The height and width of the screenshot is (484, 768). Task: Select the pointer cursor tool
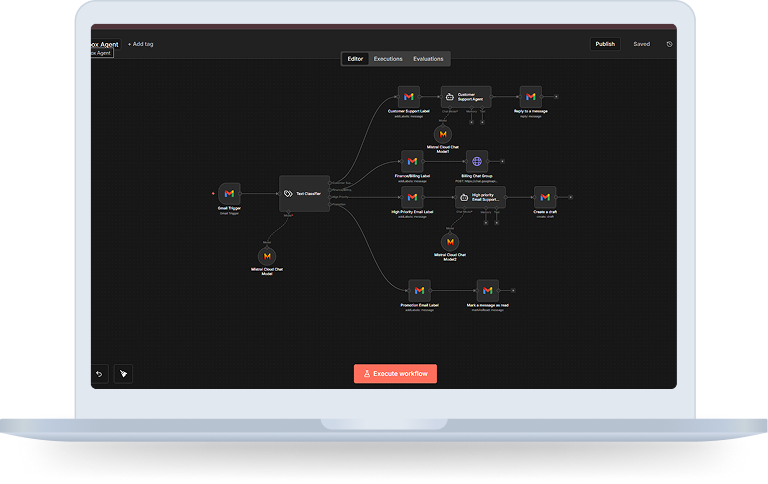124,374
